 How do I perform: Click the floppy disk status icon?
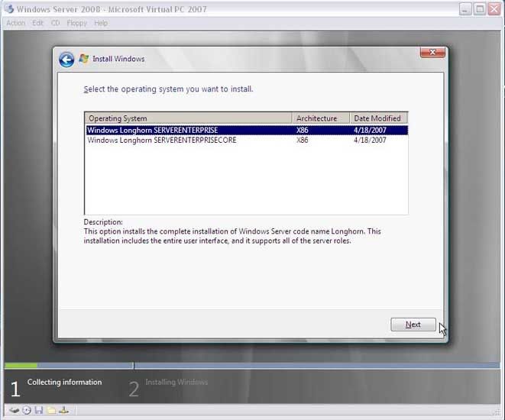(x=39, y=410)
